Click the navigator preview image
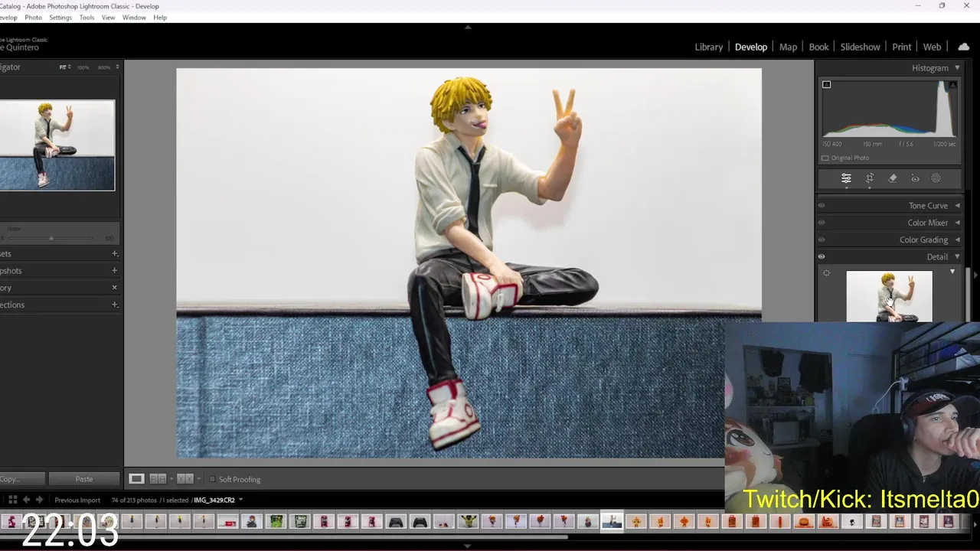The width and height of the screenshot is (980, 551). point(57,145)
